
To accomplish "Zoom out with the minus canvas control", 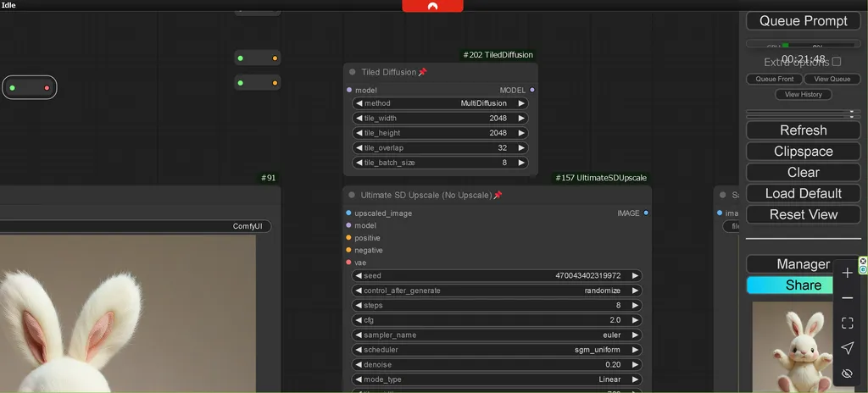I will pos(847,298).
